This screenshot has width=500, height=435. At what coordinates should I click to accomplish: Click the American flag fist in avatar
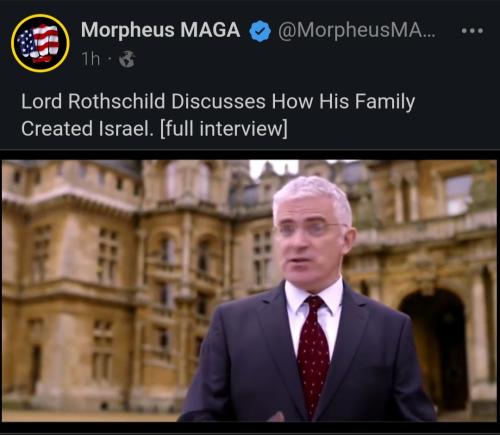tap(39, 43)
